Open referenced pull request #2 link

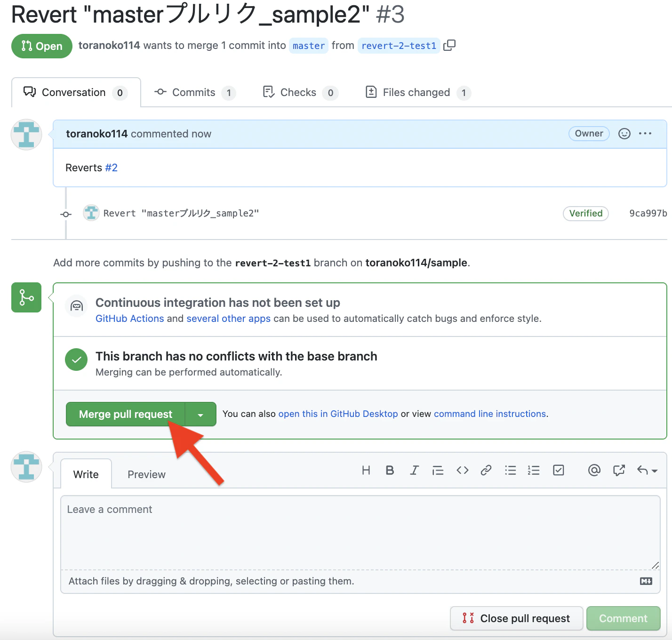click(112, 168)
